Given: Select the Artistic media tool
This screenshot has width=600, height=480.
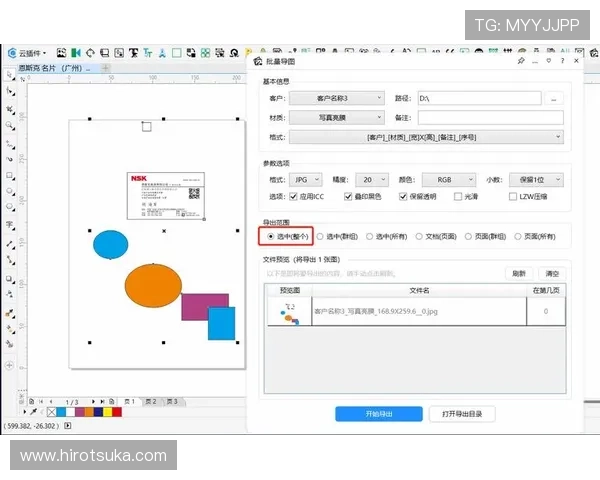Looking at the screenshot, I should tap(10, 159).
